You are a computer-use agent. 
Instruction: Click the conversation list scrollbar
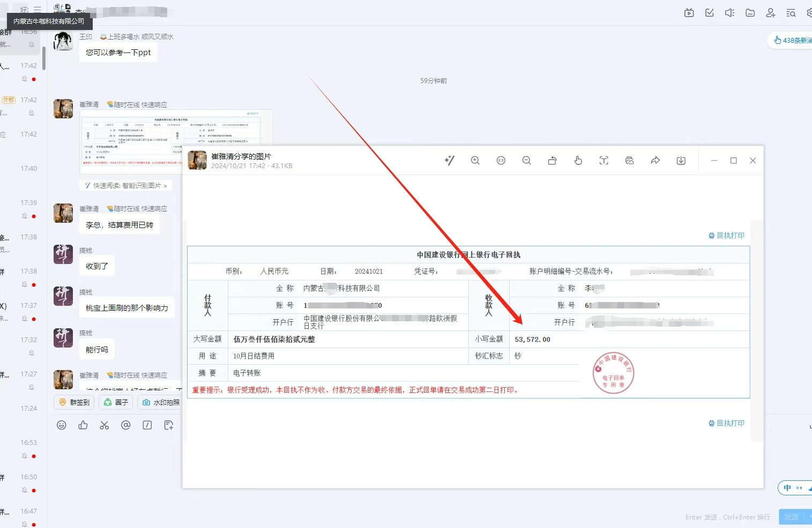coord(43,58)
